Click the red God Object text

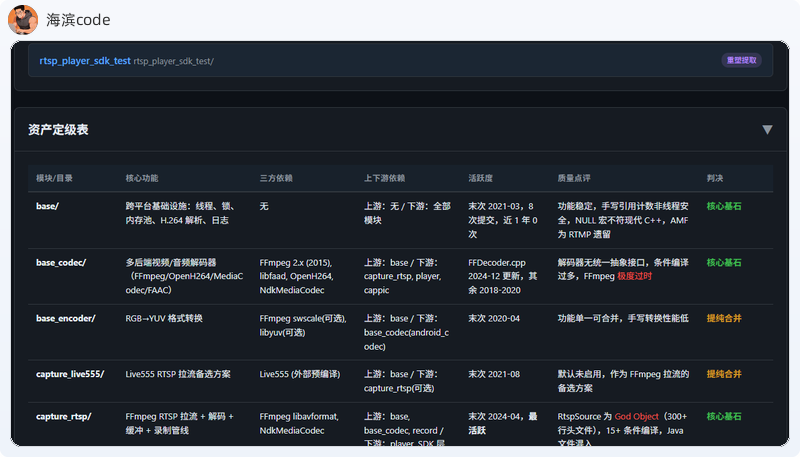[636, 416]
